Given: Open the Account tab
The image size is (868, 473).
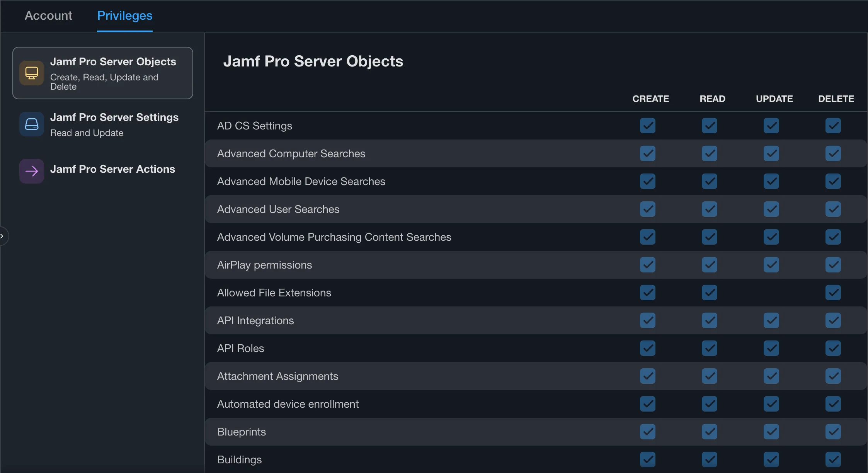Looking at the screenshot, I should coord(48,15).
